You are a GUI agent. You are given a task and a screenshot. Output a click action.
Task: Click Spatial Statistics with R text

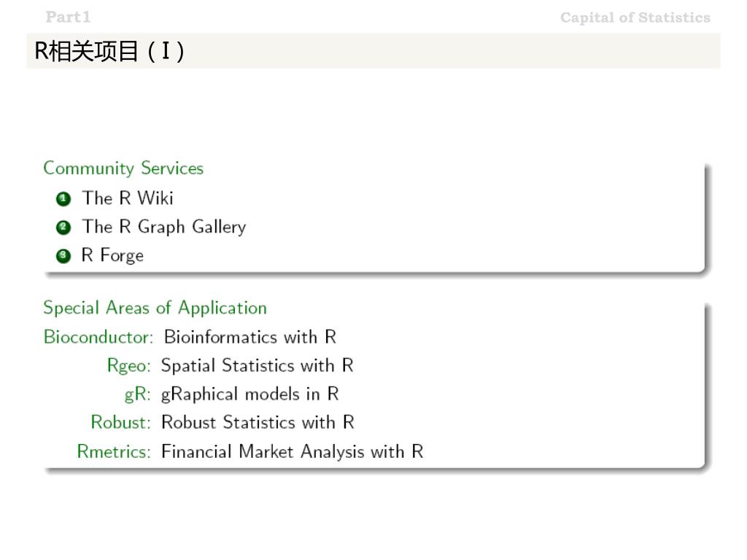point(258,366)
